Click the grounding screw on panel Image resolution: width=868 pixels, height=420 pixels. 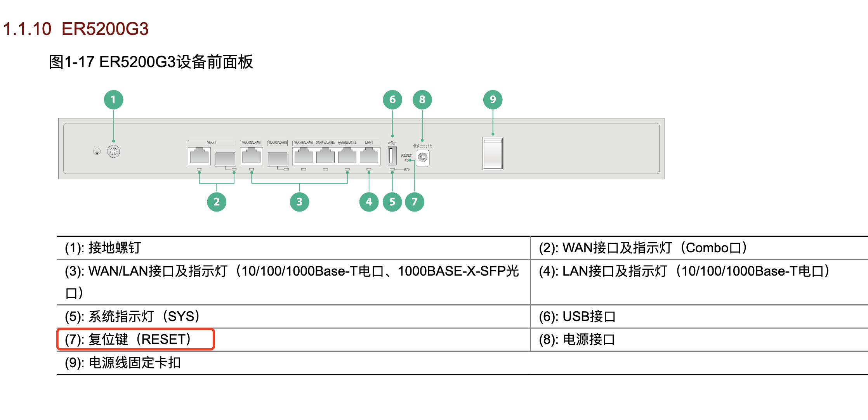point(113,151)
